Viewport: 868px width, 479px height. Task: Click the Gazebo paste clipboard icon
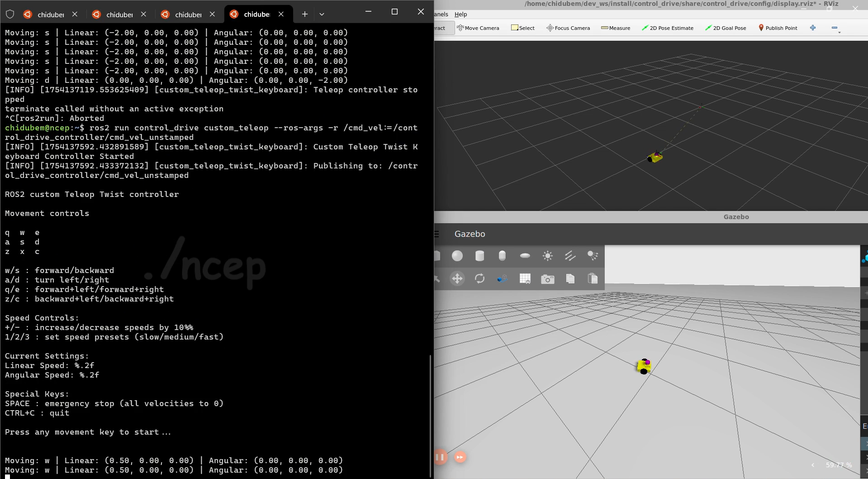[x=593, y=278]
